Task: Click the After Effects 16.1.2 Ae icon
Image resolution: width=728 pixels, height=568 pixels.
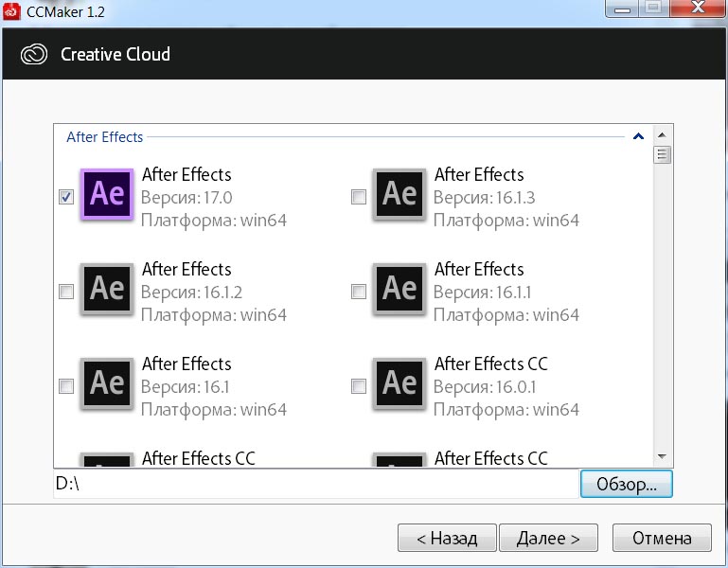Action: [107, 289]
